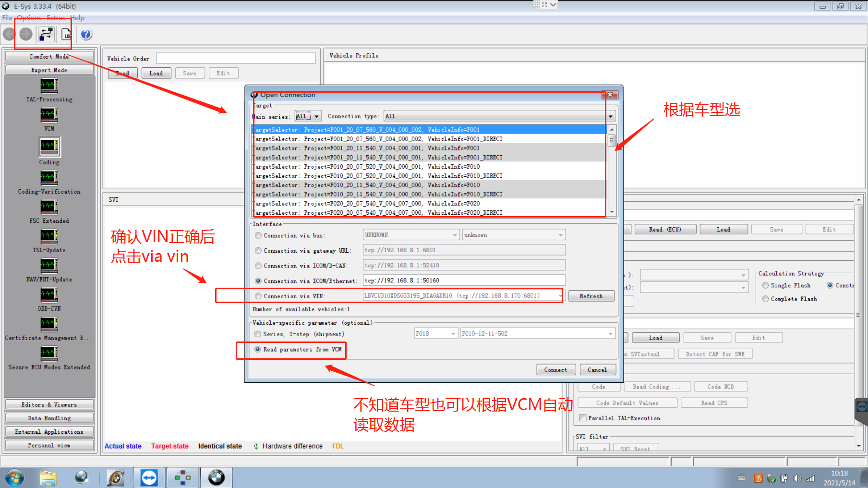The width and height of the screenshot is (868, 488).
Task: Open the FSC Extended module icon
Action: click(x=49, y=207)
